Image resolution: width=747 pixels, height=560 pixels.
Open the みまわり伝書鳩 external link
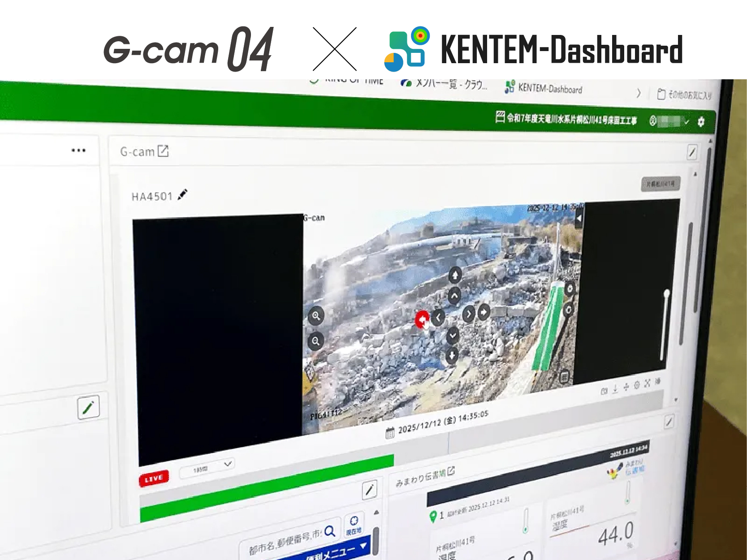[x=451, y=471]
